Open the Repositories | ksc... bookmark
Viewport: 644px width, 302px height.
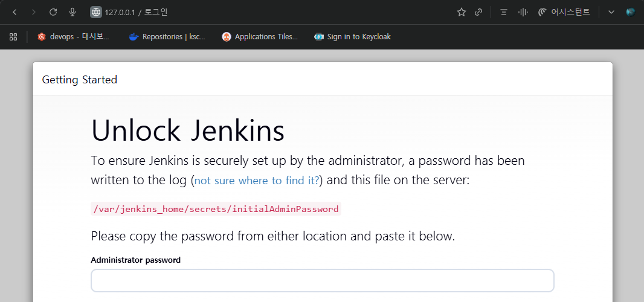tap(167, 37)
